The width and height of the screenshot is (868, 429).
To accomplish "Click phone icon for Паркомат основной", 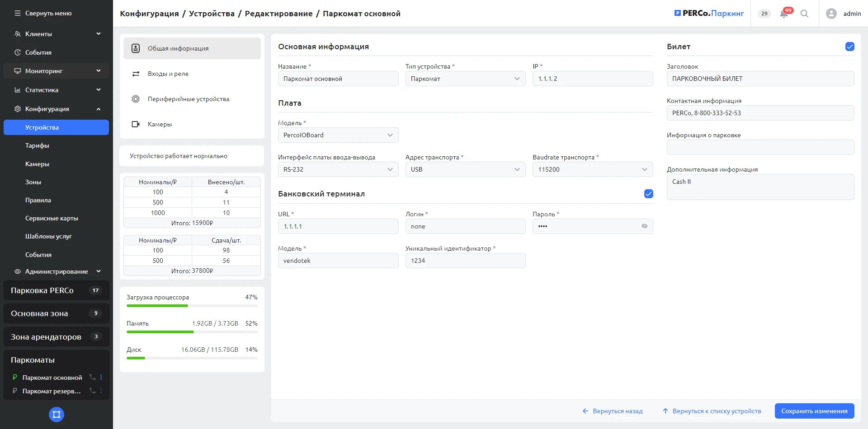I will (92, 377).
